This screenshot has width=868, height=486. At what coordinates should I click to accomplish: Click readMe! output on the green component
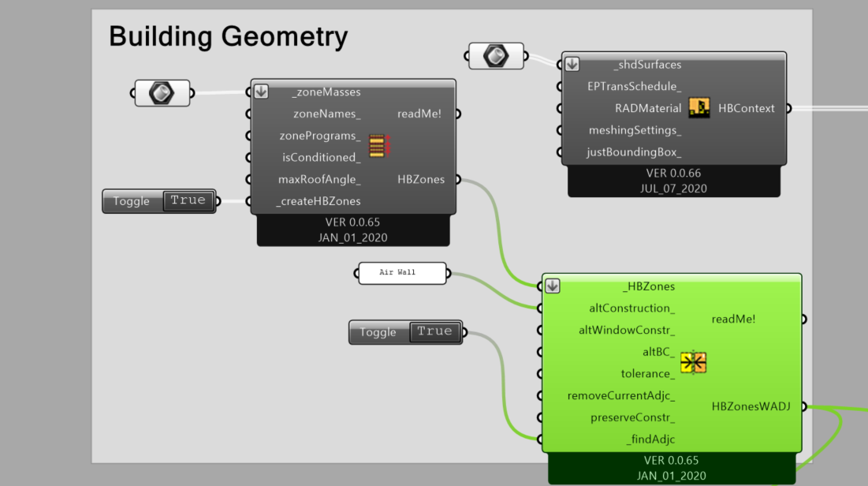733,320
